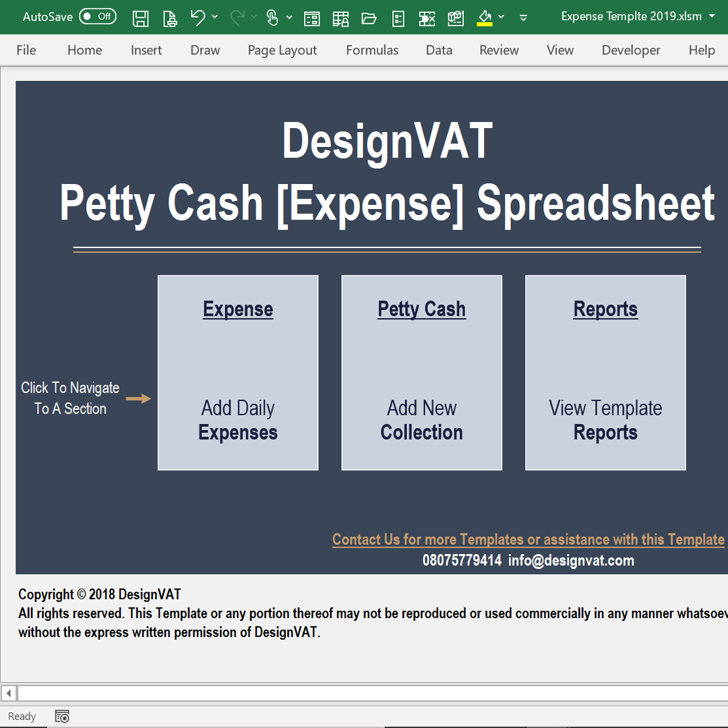Click the Contact Us for more Templates link
728x728 pixels.
[x=528, y=540]
